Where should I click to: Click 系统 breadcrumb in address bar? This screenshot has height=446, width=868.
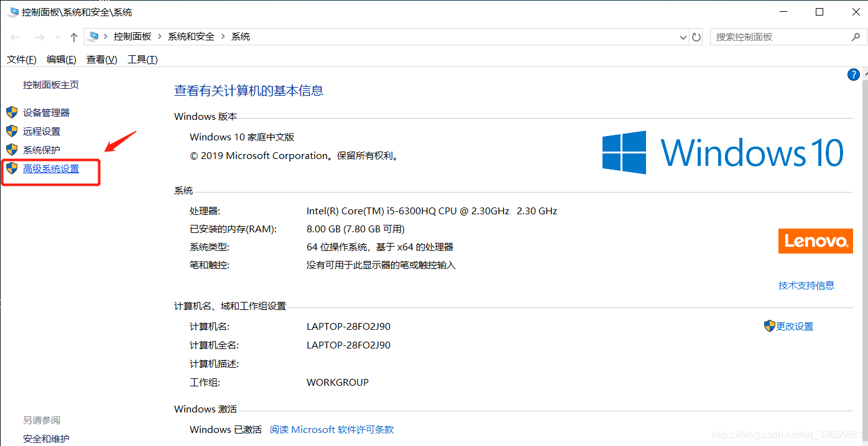241,37
